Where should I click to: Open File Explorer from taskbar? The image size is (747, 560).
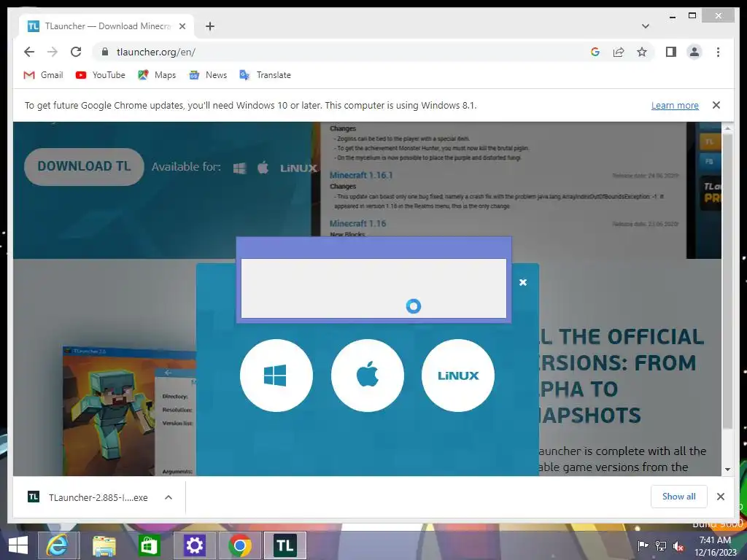coord(104,545)
